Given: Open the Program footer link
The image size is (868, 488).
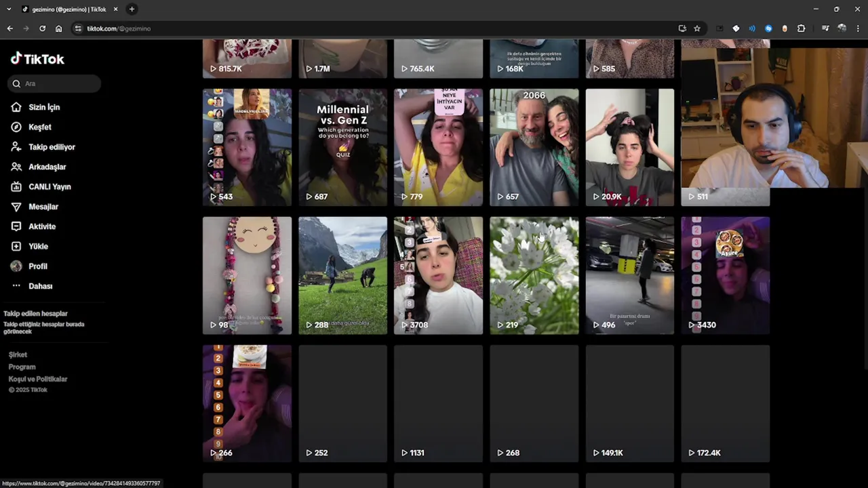Looking at the screenshot, I should [x=22, y=367].
